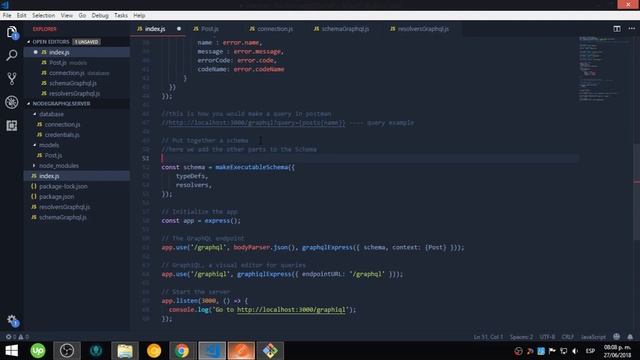
Task: Open the colorful diamond app in taskbar
Action: click(x=270, y=351)
